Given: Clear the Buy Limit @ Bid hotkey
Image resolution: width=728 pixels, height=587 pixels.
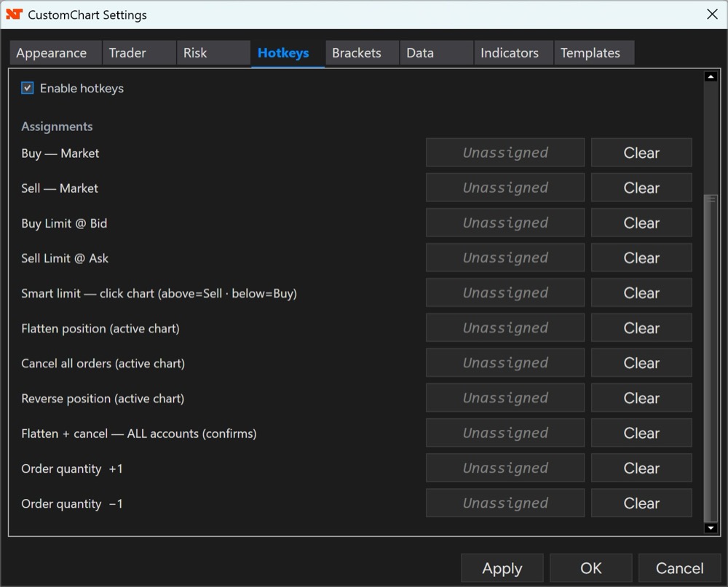Looking at the screenshot, I should tap(641, 223).
